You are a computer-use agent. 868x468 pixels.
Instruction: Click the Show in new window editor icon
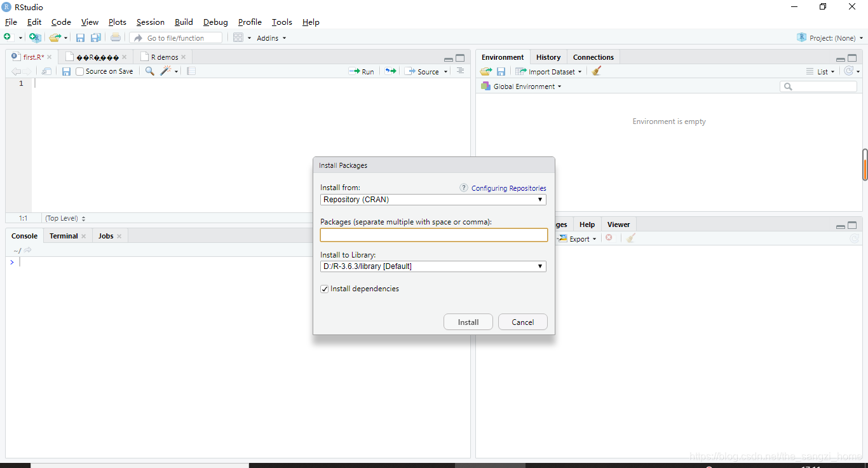[x=46, y=71]
